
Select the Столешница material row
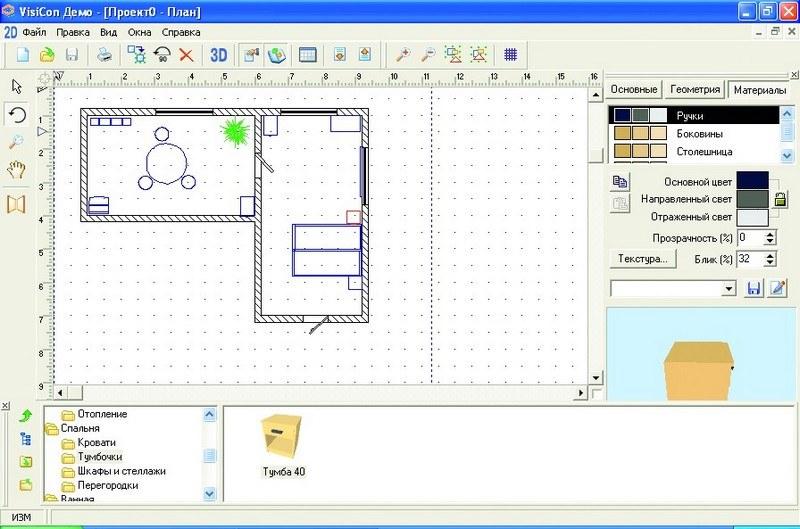[x=704, y=151]
